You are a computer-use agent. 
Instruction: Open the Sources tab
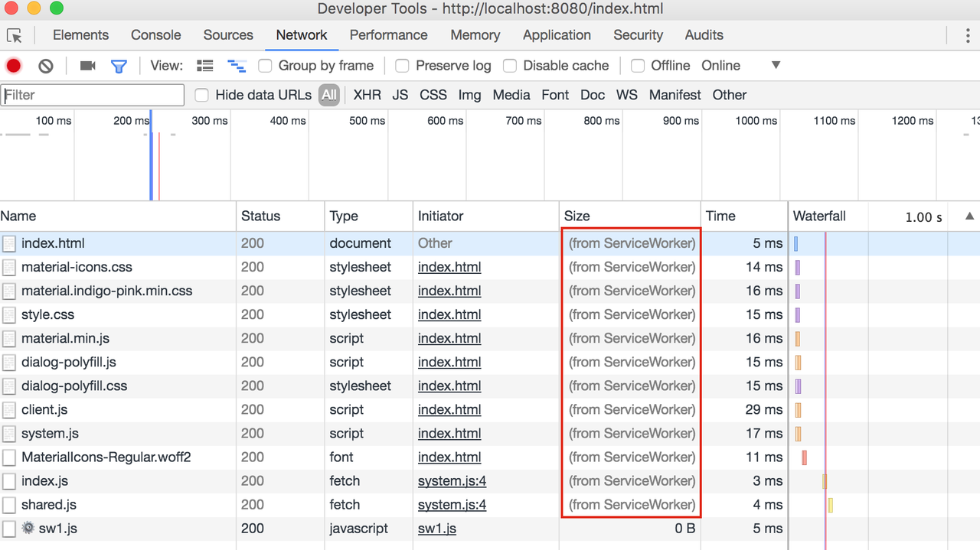tap(228, 35)
